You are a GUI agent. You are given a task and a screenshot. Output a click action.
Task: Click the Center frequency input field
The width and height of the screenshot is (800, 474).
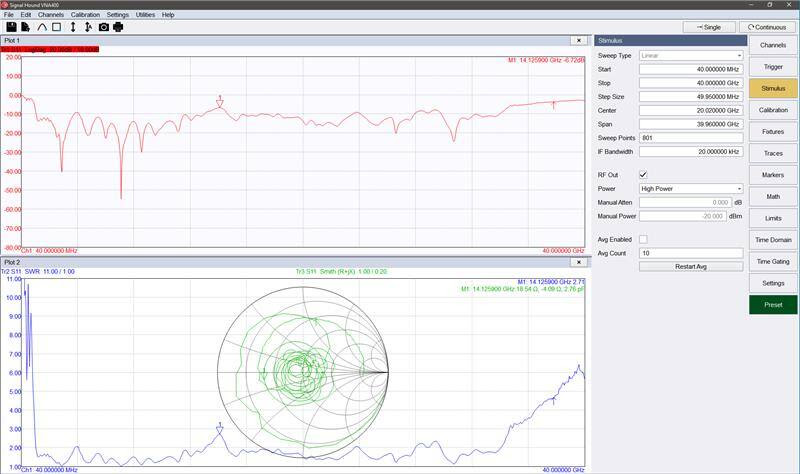point(691,110)
